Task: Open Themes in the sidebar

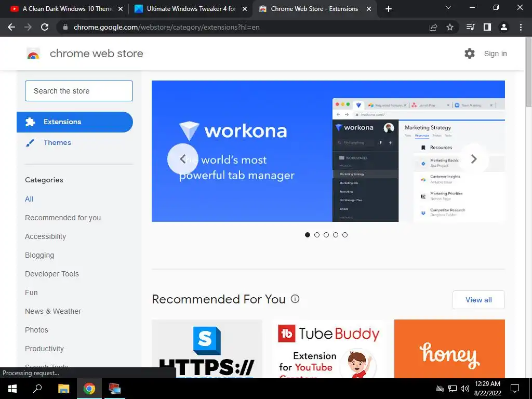Action: [x=57, y=142]
